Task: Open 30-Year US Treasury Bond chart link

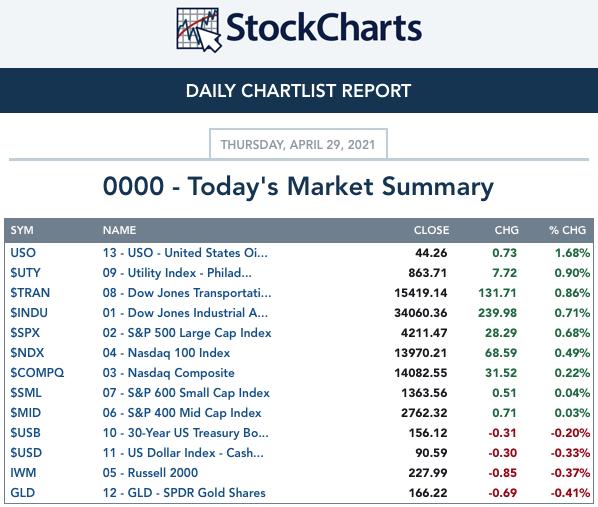Action: [185, 433]
